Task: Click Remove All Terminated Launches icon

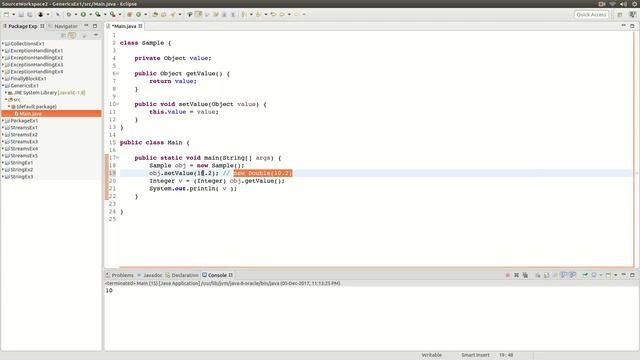Action: 525,275
